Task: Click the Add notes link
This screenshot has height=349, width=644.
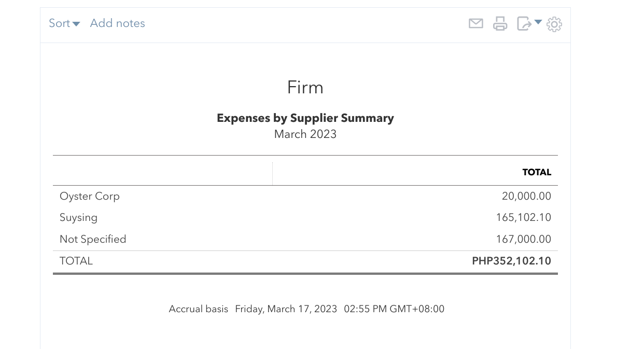Action: (x=117, y=23)
